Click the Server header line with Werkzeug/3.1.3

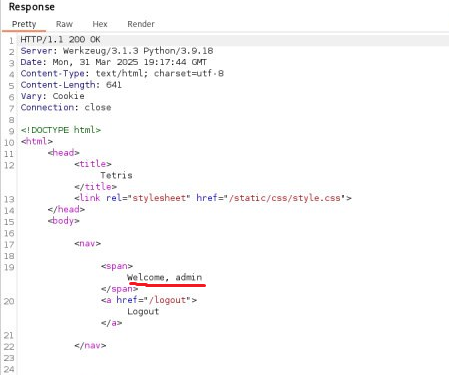[117, 51]
